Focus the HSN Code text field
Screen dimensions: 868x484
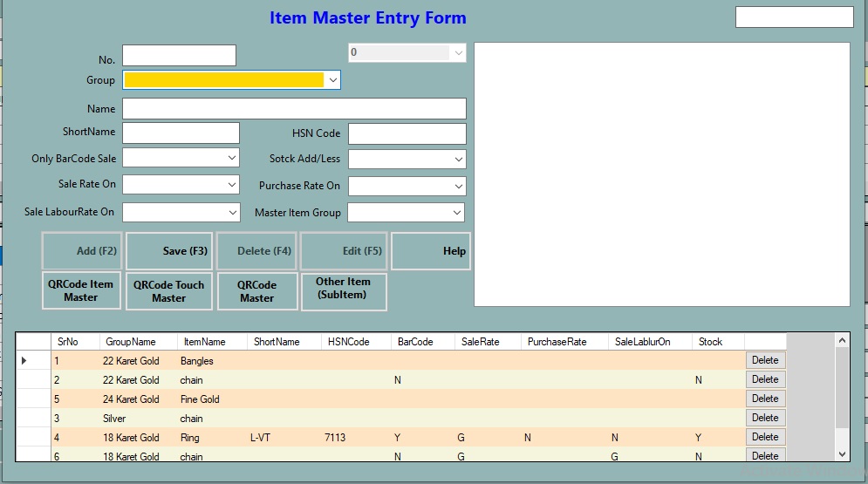tap(407, 133)
